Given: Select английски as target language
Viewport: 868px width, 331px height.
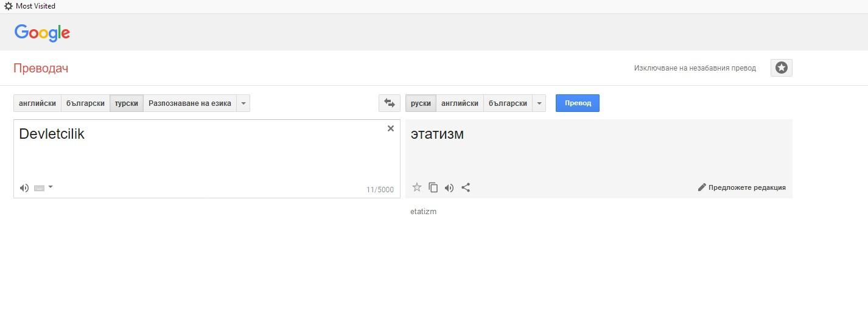Looking at the screenshot, I should 460,103.
